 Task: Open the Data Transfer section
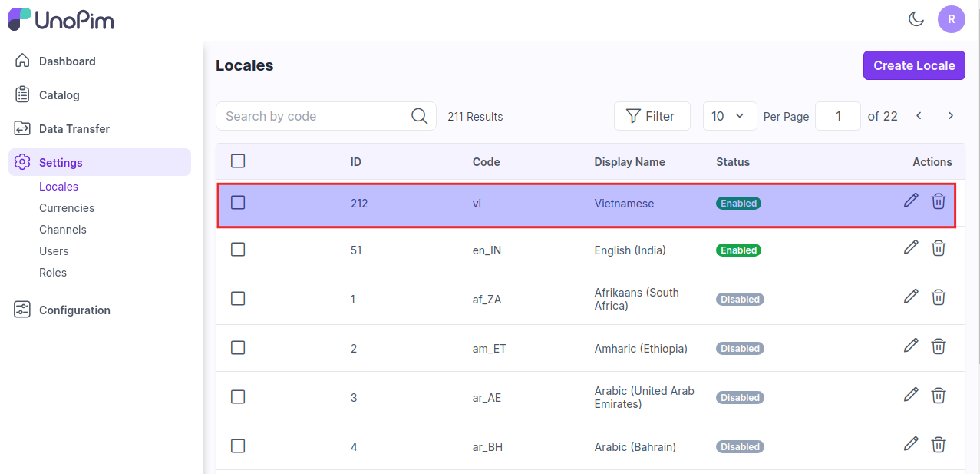pos(74,129)
